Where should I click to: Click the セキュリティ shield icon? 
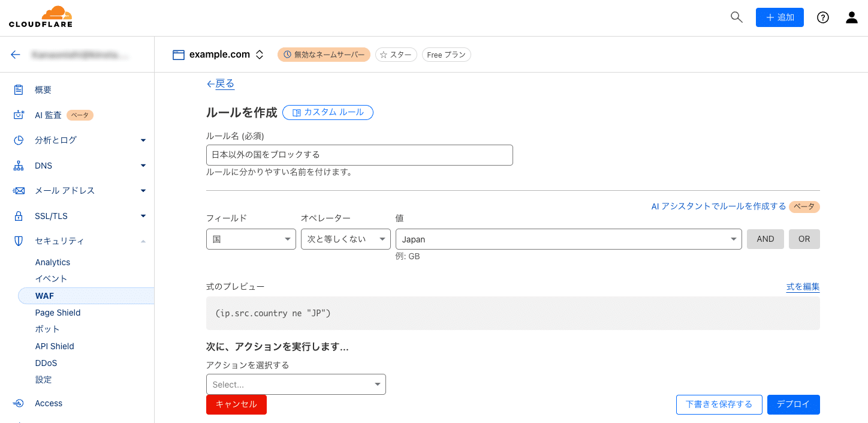pyautogui.click(x=18, y=241)
